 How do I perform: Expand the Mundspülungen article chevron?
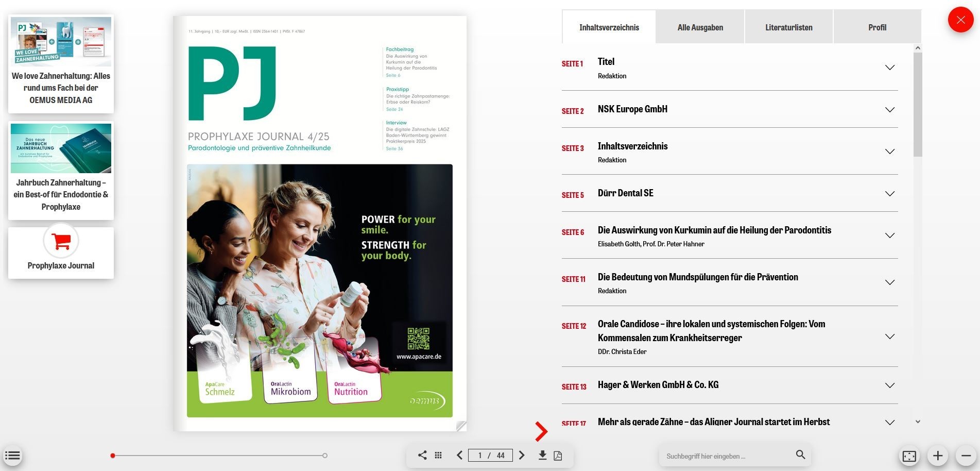click(x=889, y=282)
